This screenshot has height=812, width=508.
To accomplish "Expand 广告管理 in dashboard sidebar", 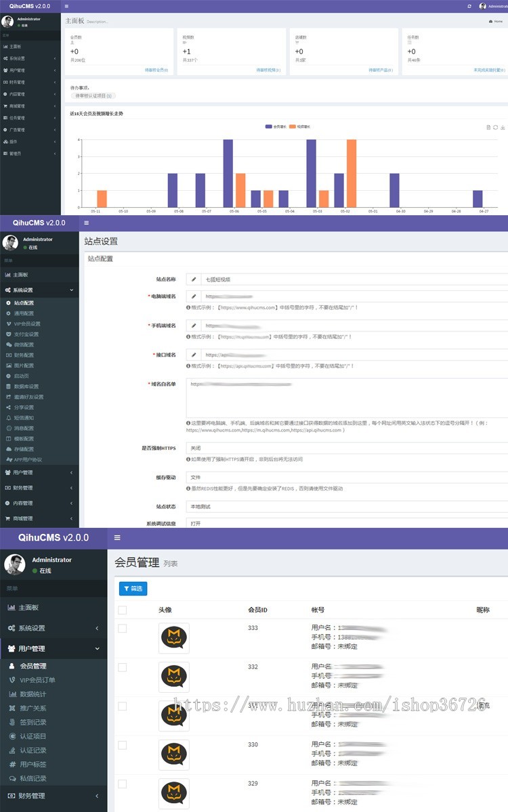I will (30, 129).
